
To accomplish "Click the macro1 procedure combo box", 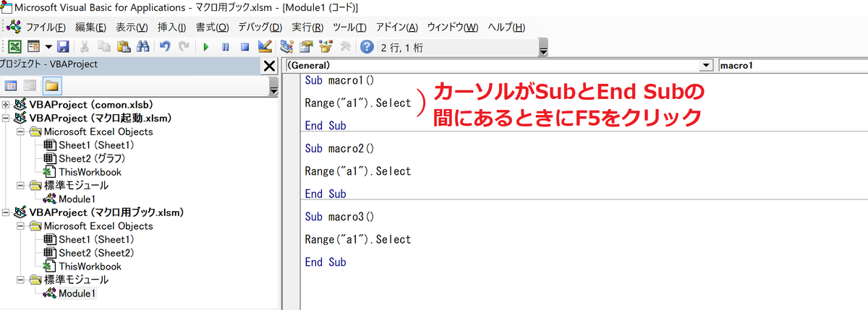I will click(x=793, y=66).
